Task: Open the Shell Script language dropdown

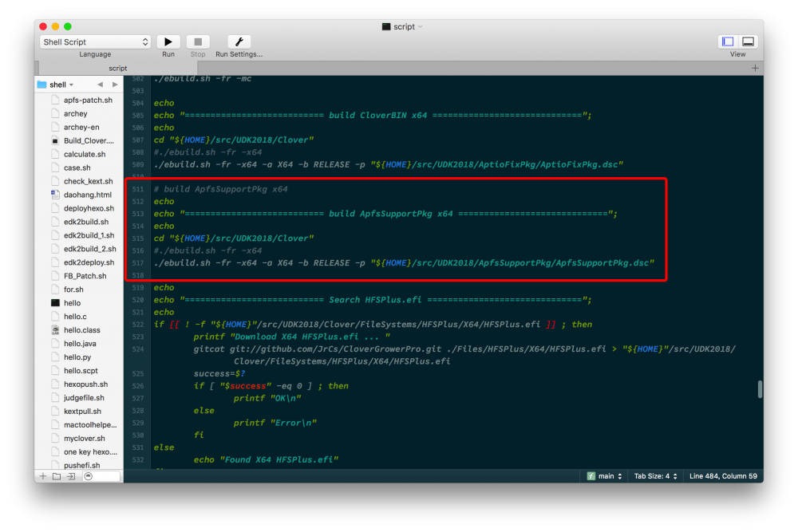Action: click(95, 41)
